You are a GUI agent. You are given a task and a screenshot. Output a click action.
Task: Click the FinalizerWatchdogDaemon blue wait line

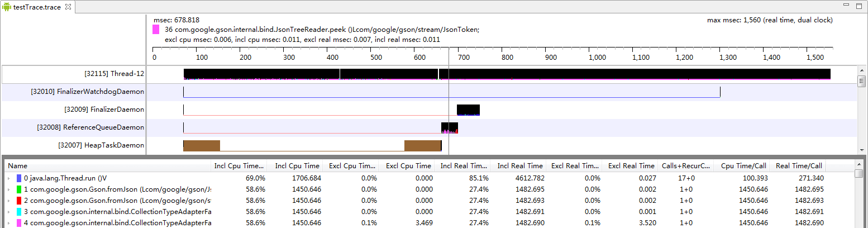click(x=451, y=97)
